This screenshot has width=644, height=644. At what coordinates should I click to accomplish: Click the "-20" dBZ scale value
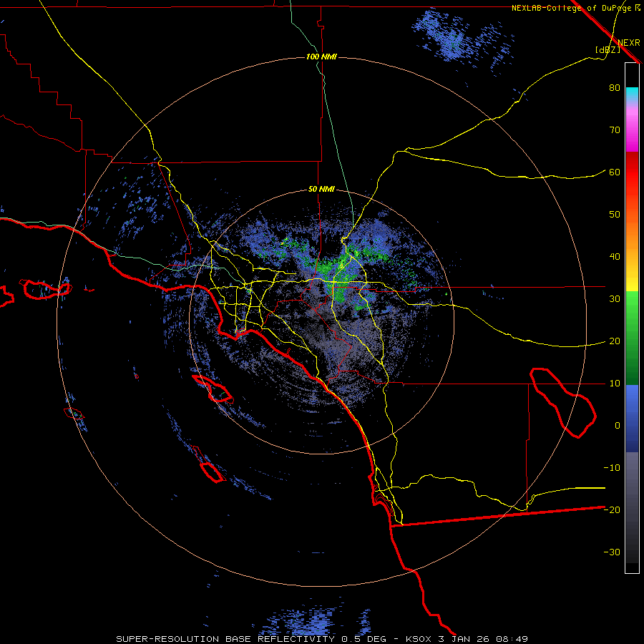click(612, 510)
